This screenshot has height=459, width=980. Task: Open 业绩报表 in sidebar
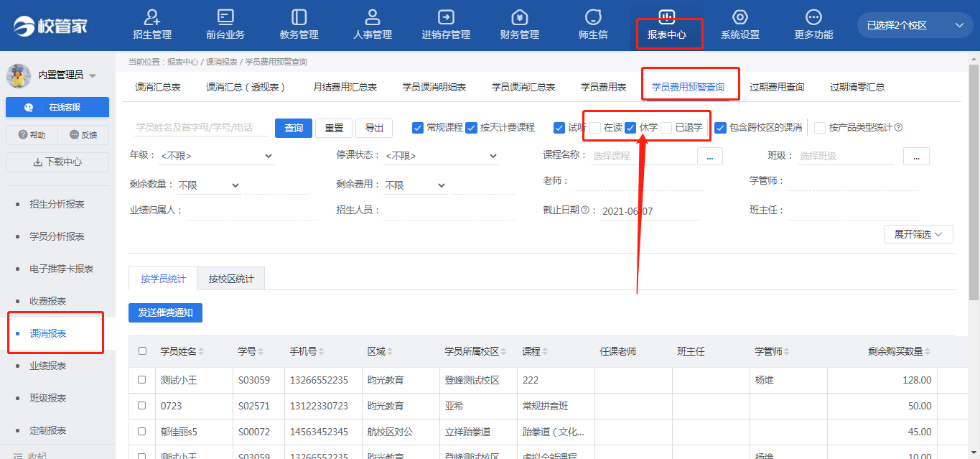tap(48, 366)
